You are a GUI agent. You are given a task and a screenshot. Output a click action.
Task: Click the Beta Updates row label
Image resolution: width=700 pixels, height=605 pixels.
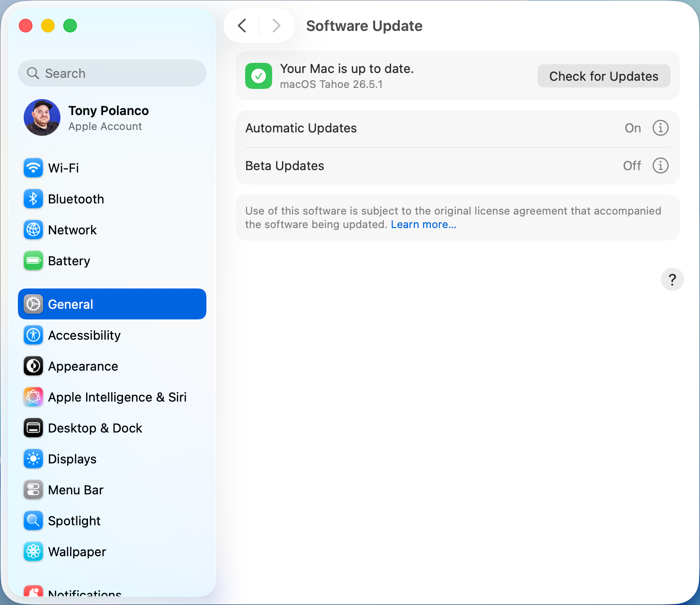pyautogui.click(x=285, y=166)
